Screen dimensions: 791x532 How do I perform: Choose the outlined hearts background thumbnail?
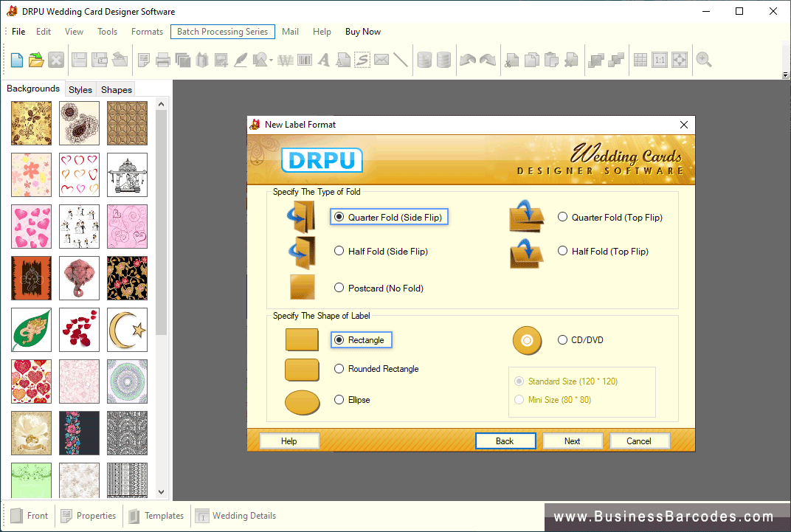click(79, 175)
